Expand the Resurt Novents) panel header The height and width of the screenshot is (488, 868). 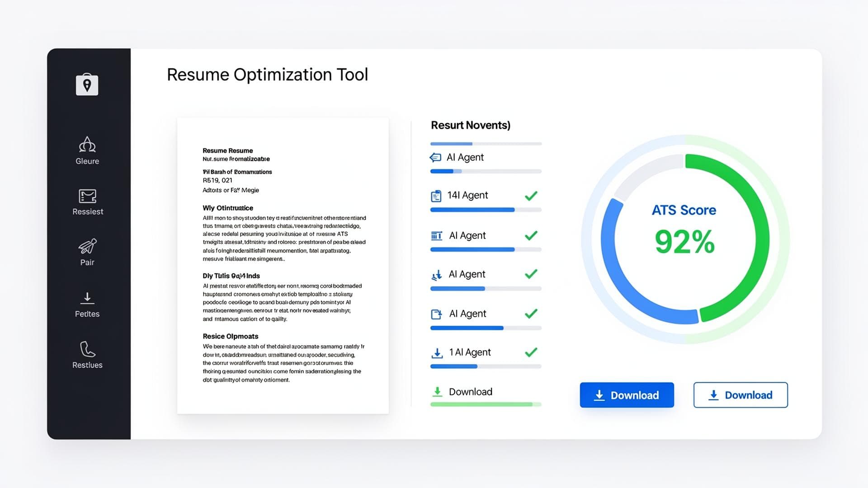click(x=470, y=125)
